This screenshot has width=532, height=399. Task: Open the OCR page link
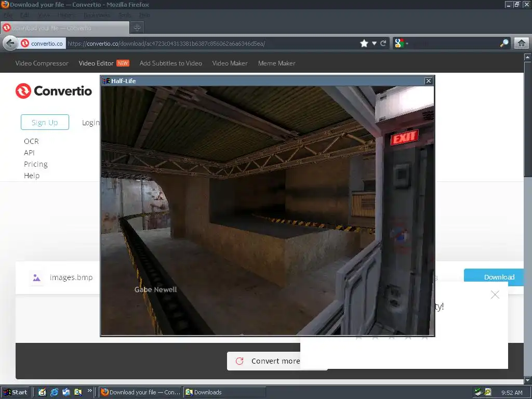coord(31,141)
